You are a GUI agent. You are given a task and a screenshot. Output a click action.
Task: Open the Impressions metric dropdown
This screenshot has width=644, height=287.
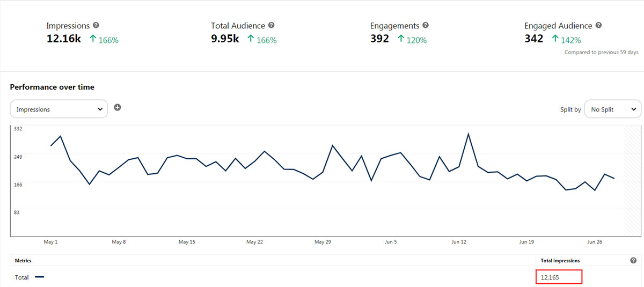pos(59,109)
